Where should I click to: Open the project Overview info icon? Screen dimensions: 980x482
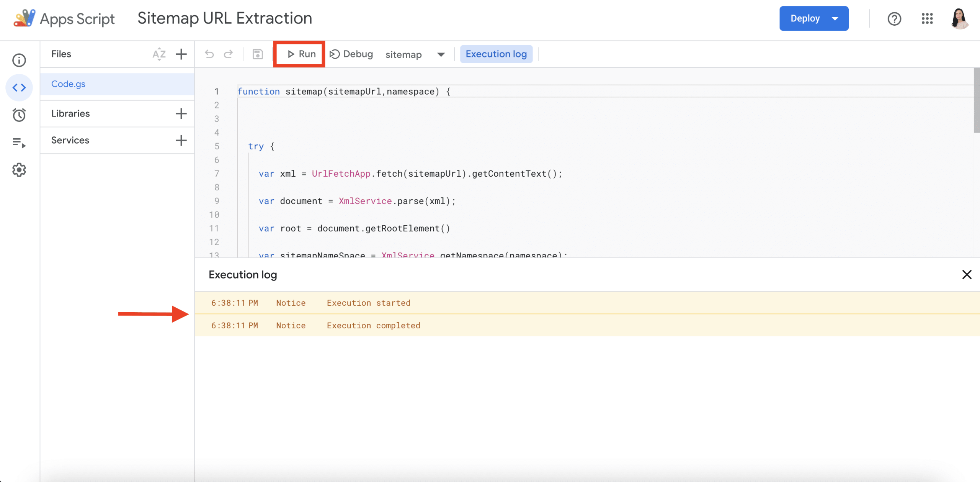[x=19, y=60]
